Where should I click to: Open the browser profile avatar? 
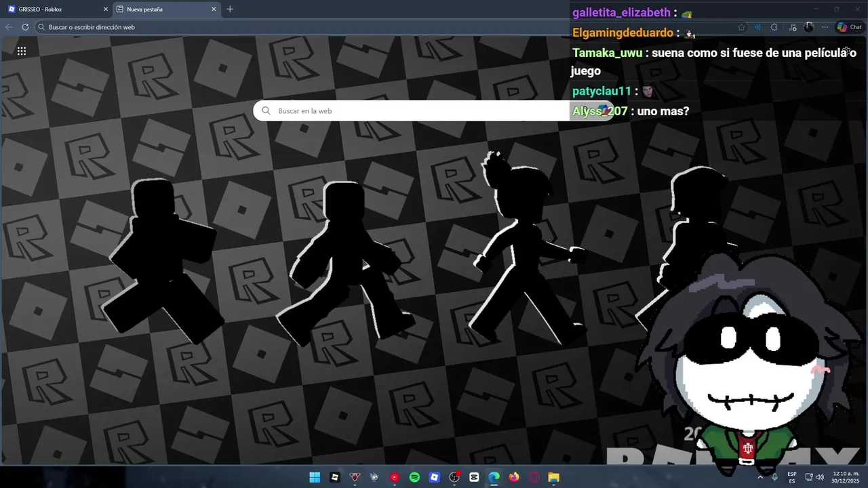pyautogui.click(x=808, y=27)
